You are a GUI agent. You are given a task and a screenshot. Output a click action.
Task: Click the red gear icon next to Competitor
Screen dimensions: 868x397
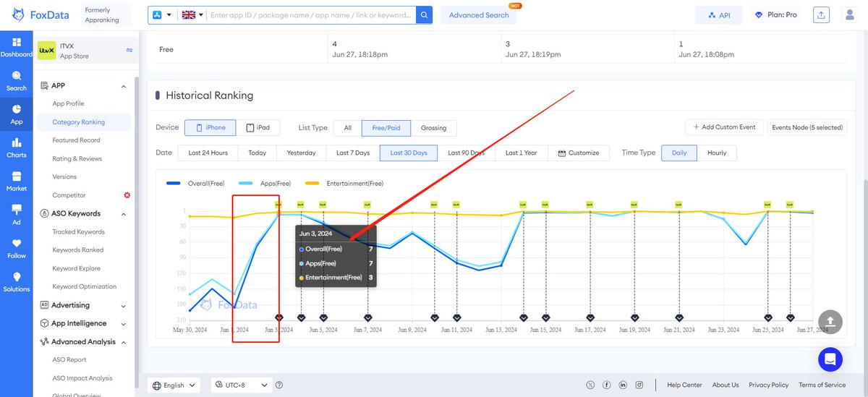[x=127, y=195]
